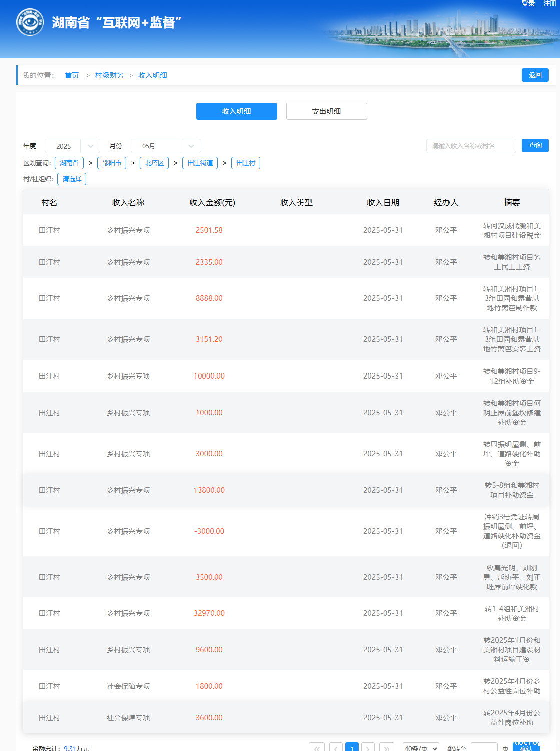Open the 月份 month dropdown showing 05月
This screenshot has height=751, width=560.
click(x=165, y=146)
